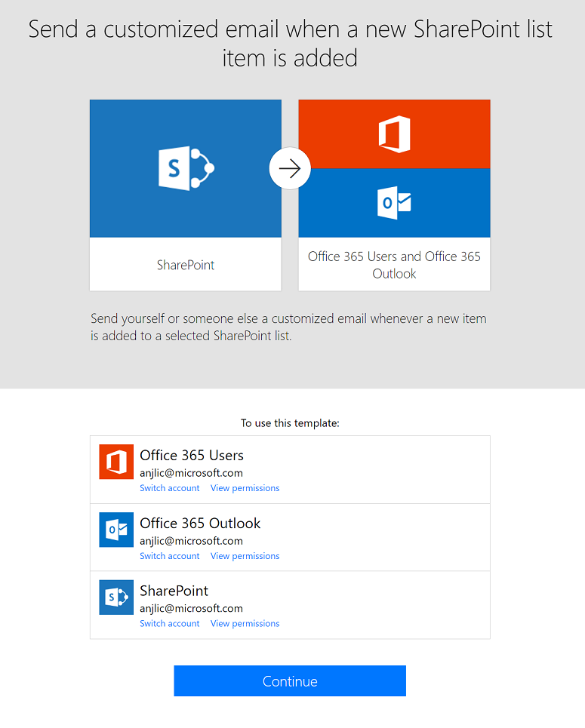This screenshot has height=728, width=585.
Task: Select the small Office 365 Outlook connection icon
Action: pyautogui.click(x=116, y=530)
